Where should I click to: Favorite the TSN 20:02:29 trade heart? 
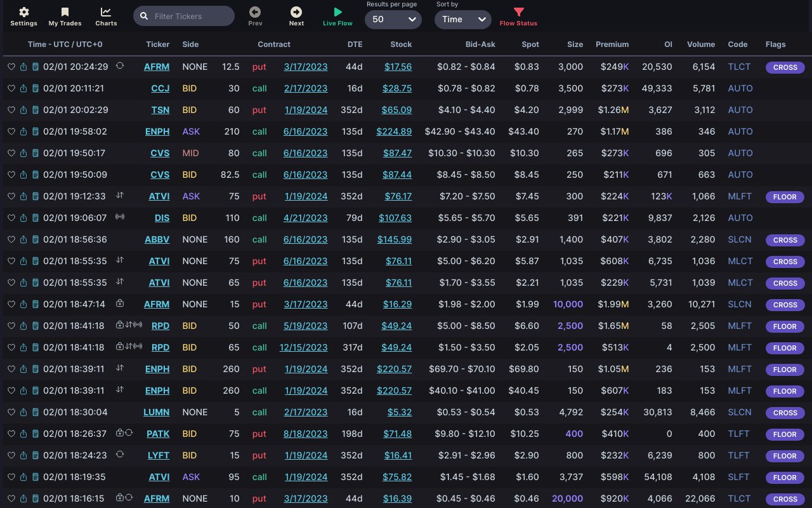tap(11, 110)
